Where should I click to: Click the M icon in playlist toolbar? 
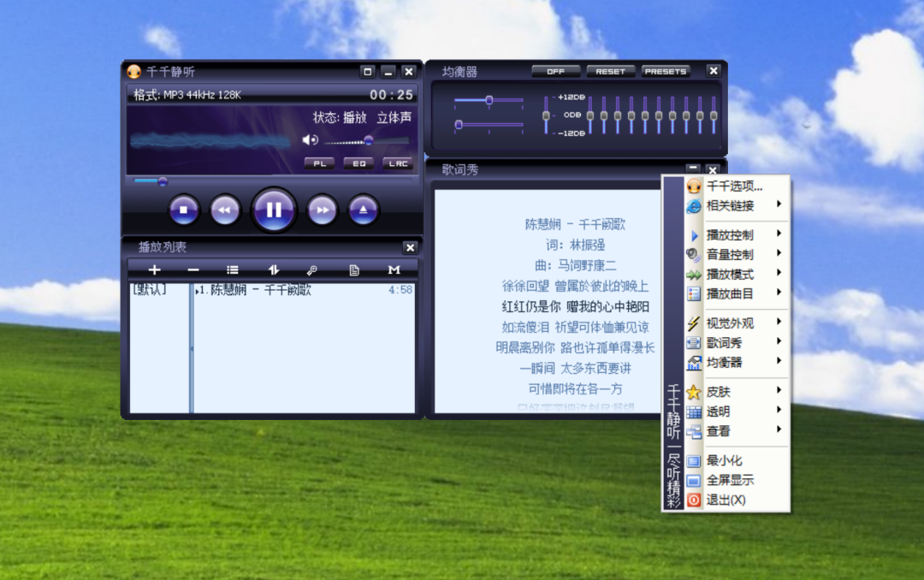tap(393, 269)
